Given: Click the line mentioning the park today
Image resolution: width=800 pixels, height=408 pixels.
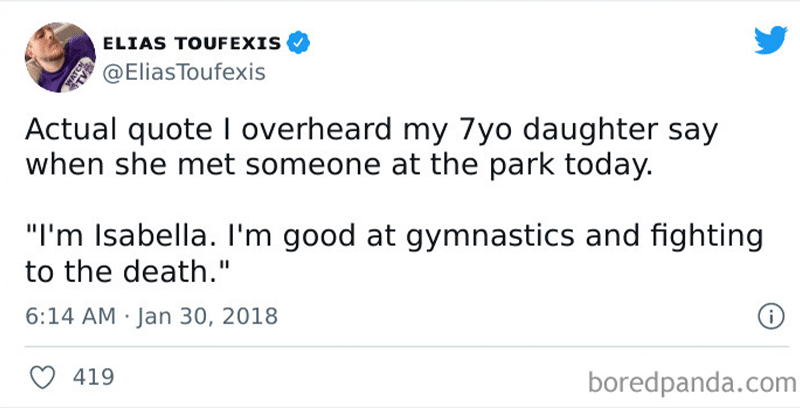Looking at the screenshot, I should click(339, 166).
